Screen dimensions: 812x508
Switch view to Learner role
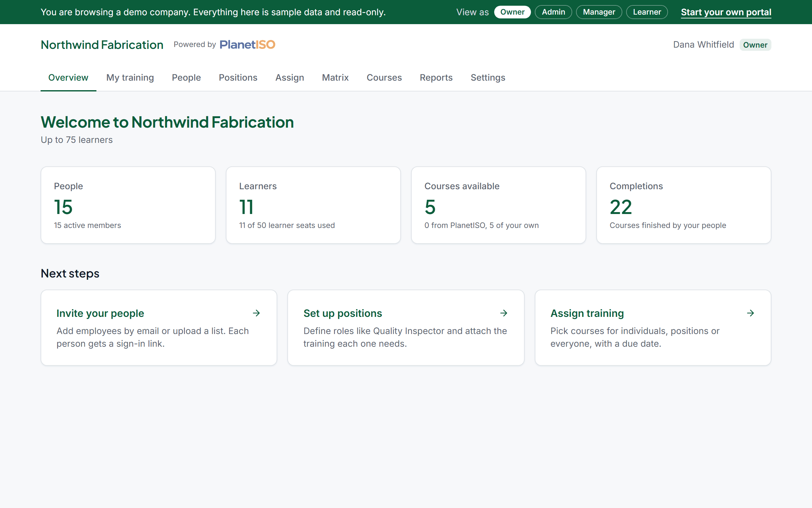(647, 12)
